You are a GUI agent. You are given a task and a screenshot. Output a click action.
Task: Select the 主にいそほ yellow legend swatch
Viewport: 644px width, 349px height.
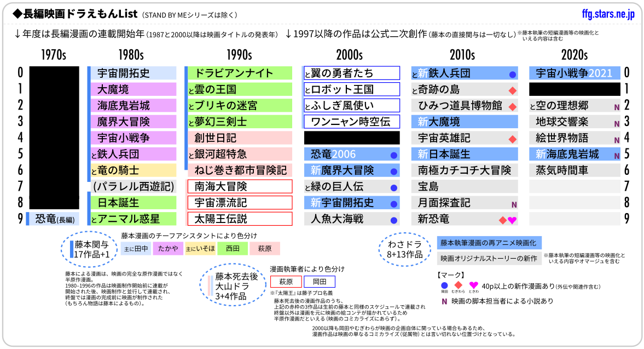(200, 249)
